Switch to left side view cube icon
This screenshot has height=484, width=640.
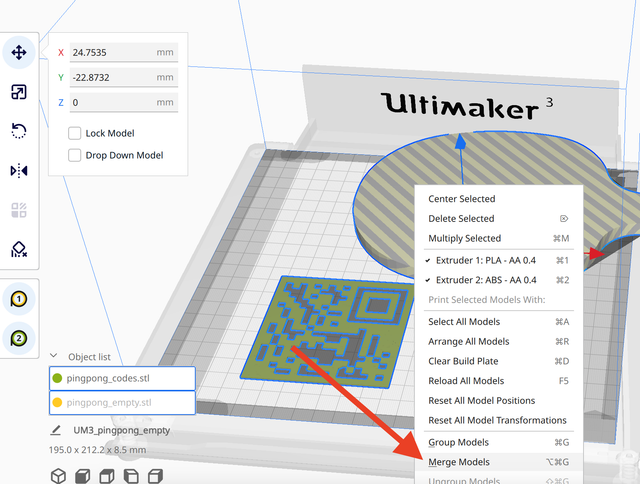pos(131,475)
